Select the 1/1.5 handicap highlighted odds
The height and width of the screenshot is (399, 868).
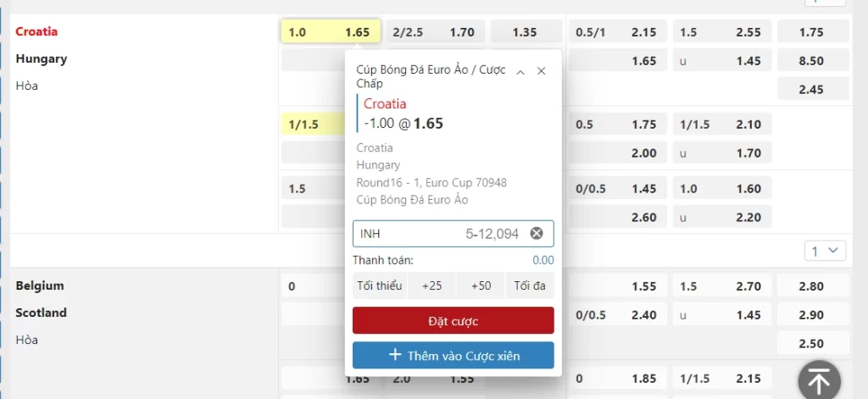point(314,125)
